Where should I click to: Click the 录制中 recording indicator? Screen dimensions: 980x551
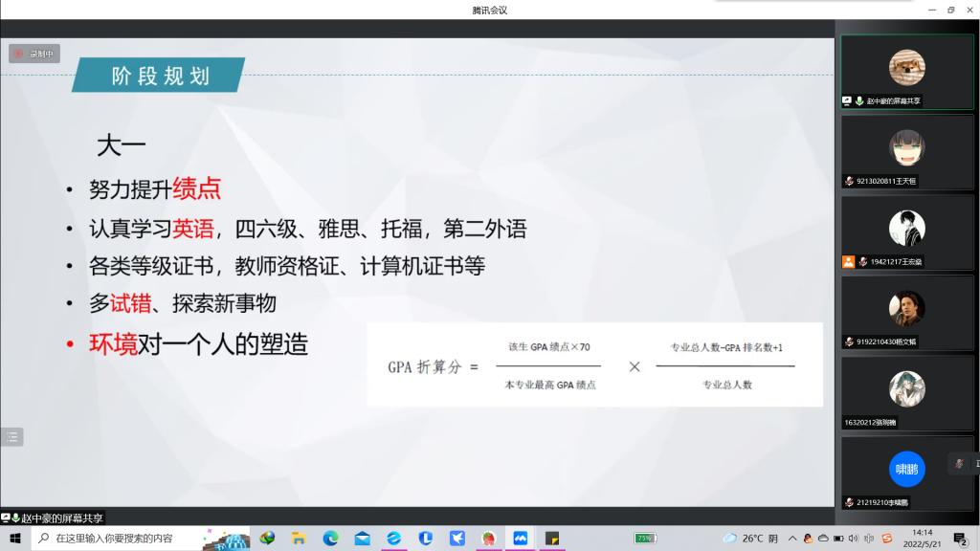click(34, 54)
